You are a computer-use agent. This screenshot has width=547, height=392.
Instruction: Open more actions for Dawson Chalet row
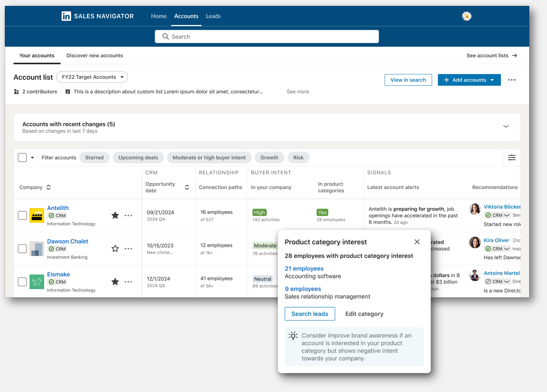tap(128, 249)
